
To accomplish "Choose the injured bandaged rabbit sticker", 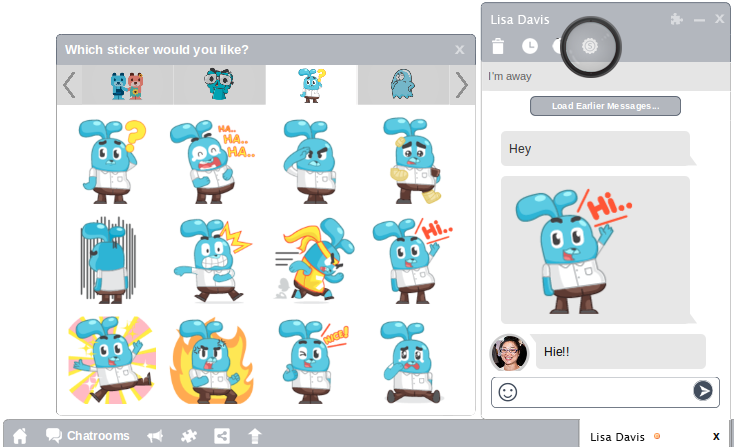I will click(412, 161).
